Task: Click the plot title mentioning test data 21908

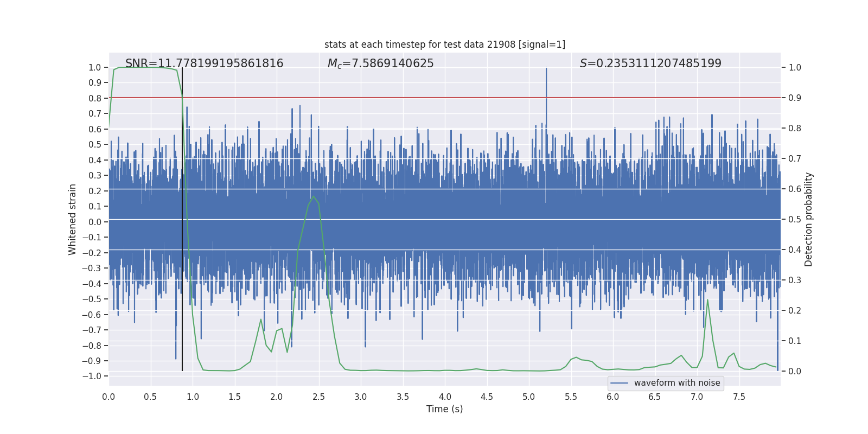Action: (444, 44)
